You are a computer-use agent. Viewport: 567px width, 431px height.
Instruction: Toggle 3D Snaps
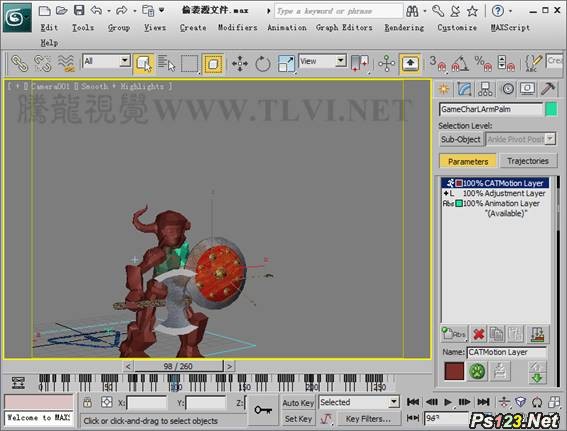click(438, 63)
